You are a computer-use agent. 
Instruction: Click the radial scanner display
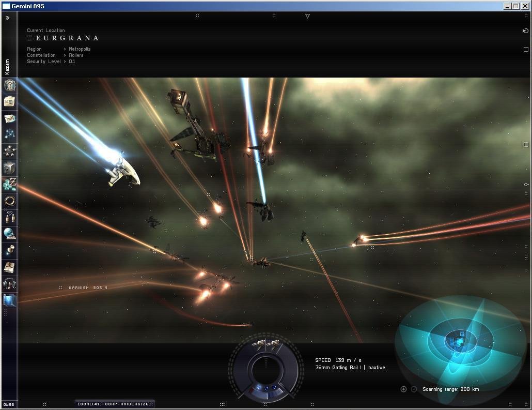[459, 341]
